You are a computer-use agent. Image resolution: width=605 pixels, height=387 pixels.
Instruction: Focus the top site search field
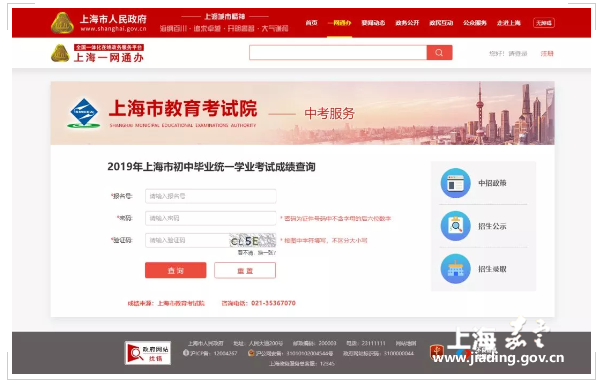tap(338, 52)
